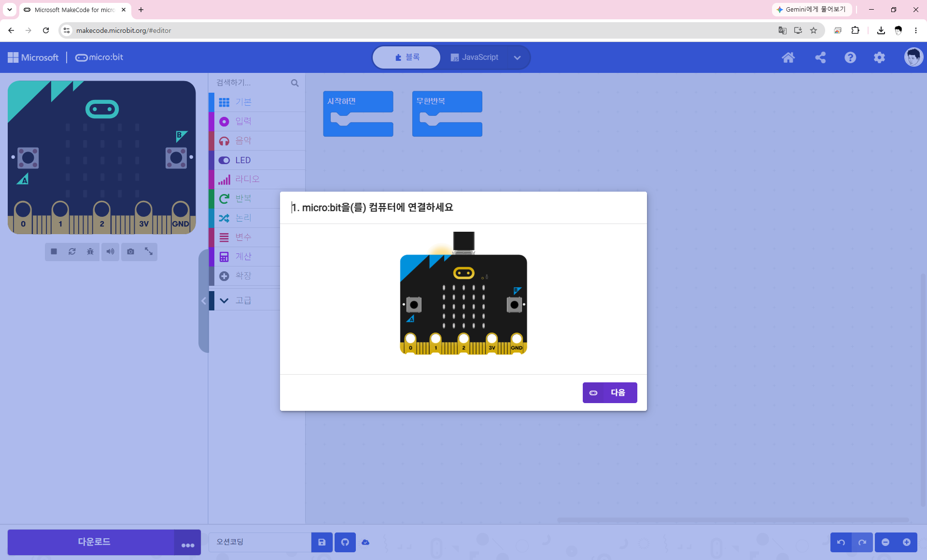Click the cloud sync status icon

click(365, 542)
